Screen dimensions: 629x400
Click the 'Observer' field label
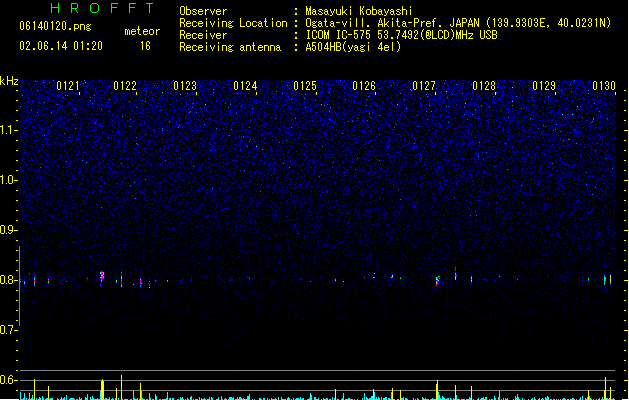point(203,11)
